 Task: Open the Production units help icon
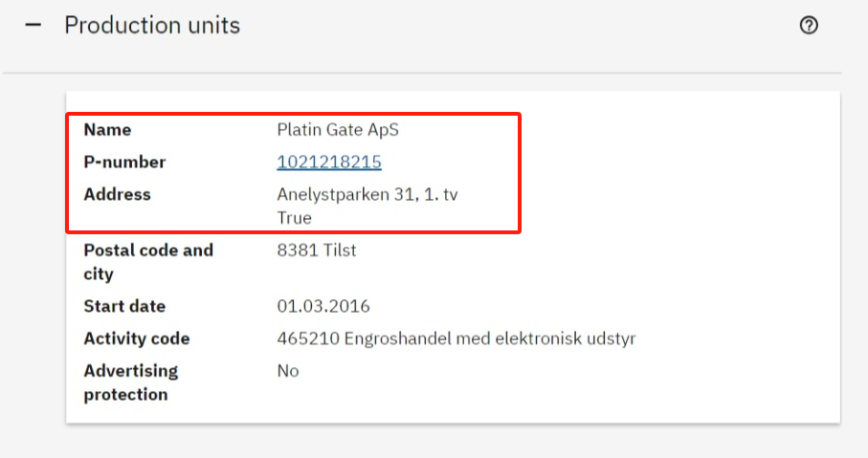coord(809,26)
